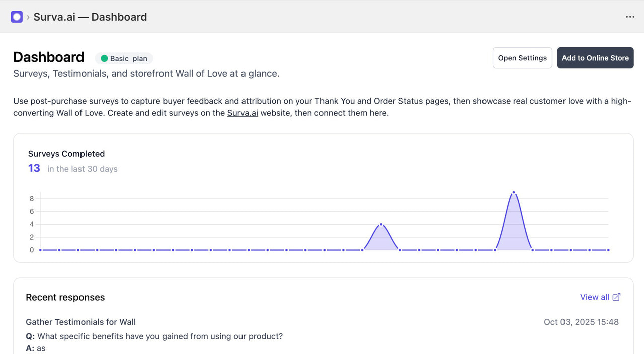Click the y-axis label 0 on the chart

(x=32, y=250)
